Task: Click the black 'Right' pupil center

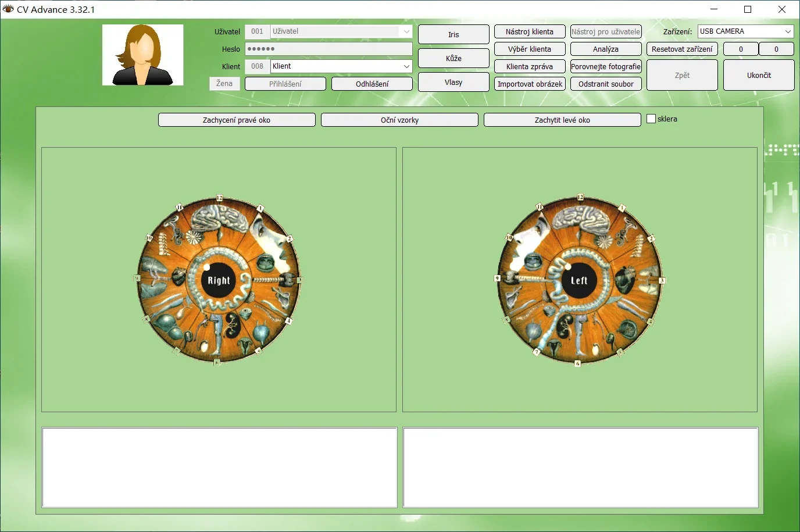Action: (x=219, y=280)
